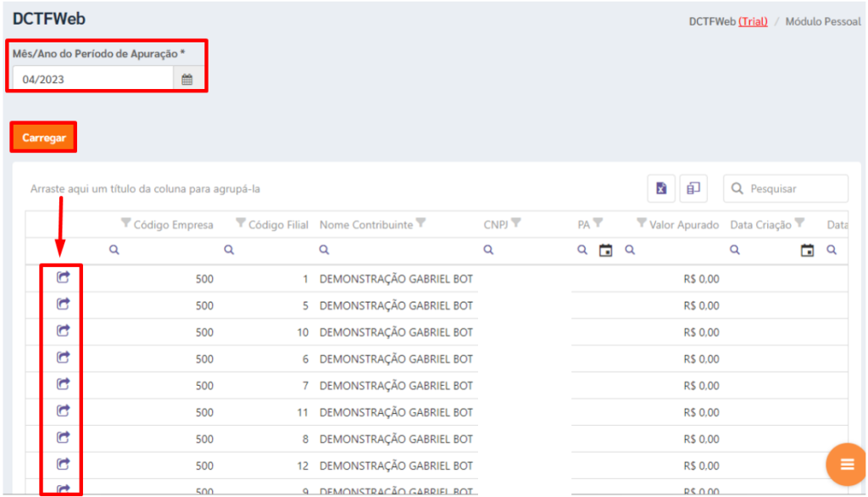
Task: Sort by Valor Apurado column header
Action: click(x=684, y=225)
